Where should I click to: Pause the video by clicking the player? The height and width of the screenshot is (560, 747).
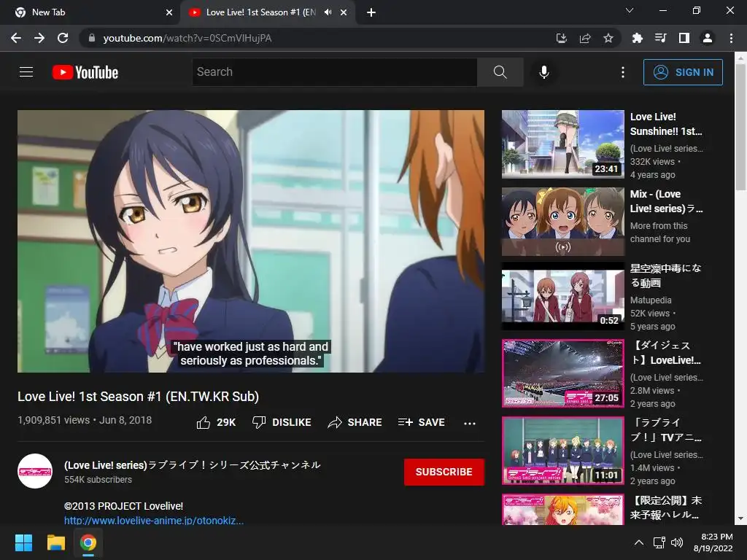(x=251, y=241)
